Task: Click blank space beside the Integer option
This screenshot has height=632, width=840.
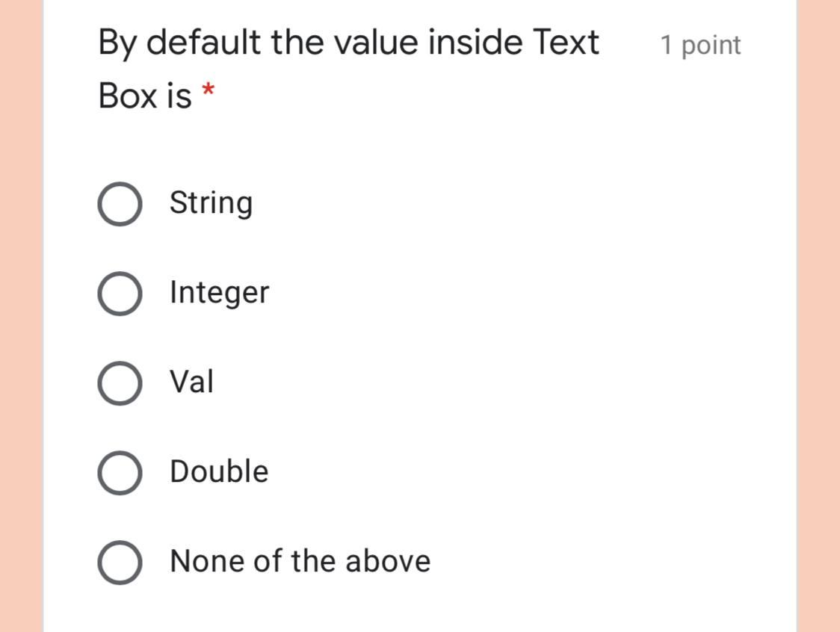Action: (x=509, y=294)
